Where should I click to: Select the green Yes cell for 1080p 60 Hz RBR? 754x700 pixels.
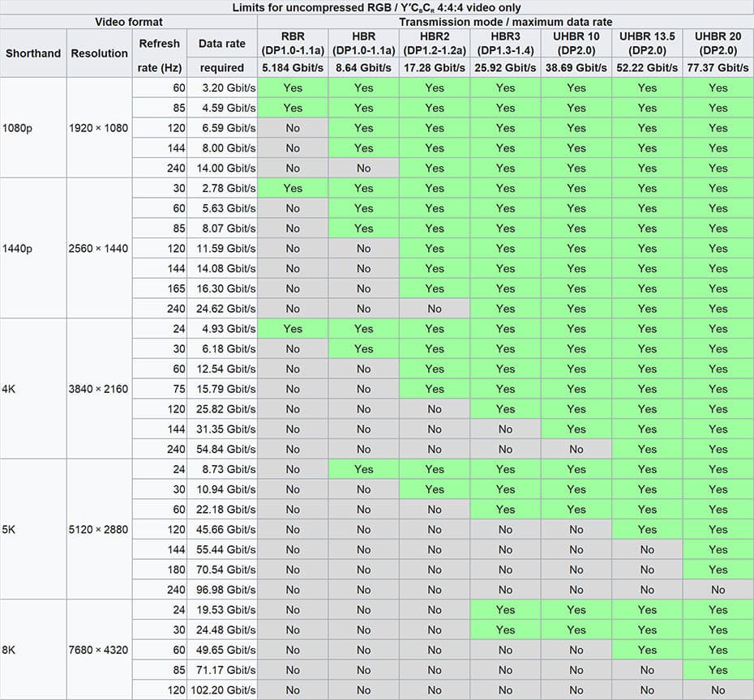[292, 87]
